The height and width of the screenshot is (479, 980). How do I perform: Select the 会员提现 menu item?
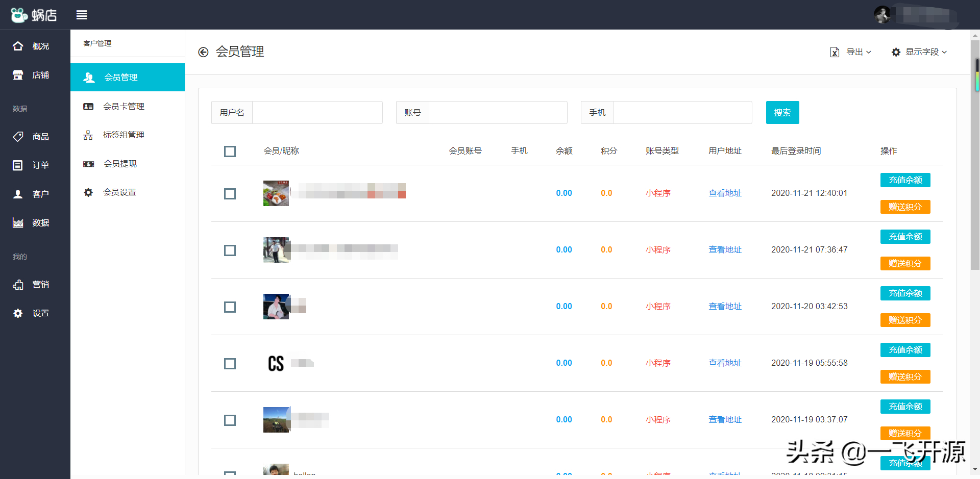tap(128, 164)
